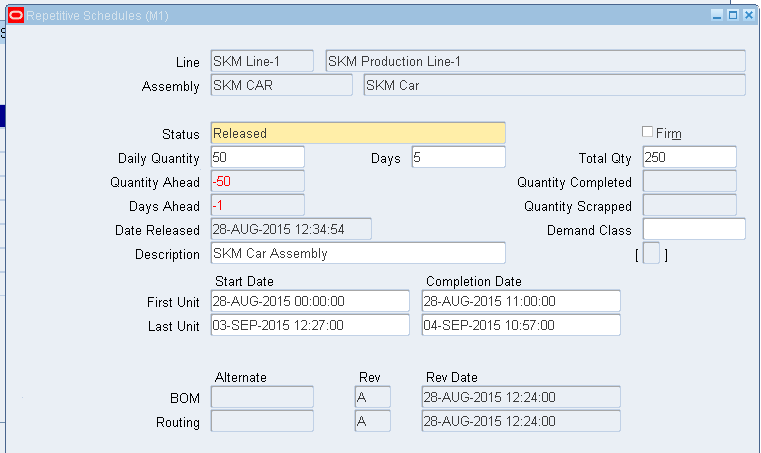The image size is (761, 453).
Task: Click the Oracle icon in the title bar
Action: pyautogui.click(x=16, y=16)
